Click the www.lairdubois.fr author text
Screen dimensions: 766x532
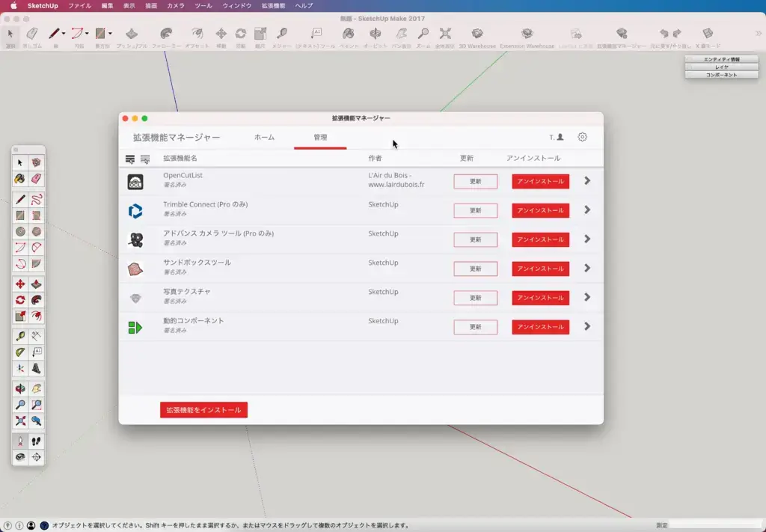point(396,185)
